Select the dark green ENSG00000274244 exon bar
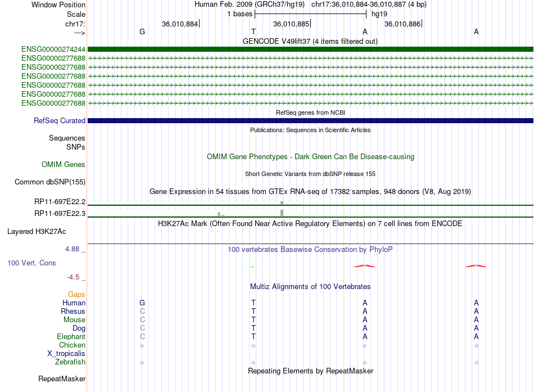The image size is (534, 392). coord(310,49)
